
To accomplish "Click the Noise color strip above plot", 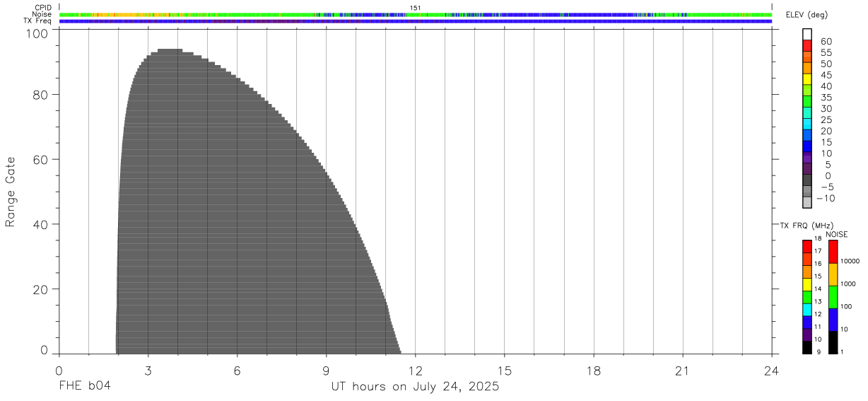I will 416,14.
